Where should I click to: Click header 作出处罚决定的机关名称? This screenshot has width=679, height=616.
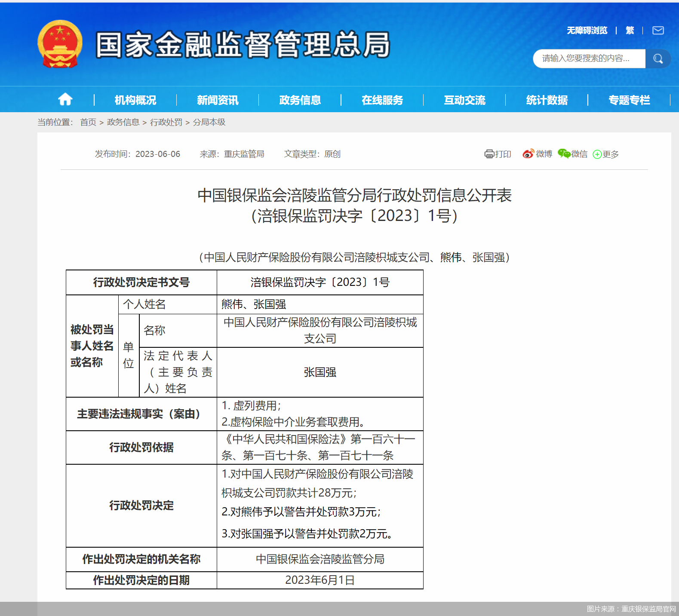click(141, 559)
